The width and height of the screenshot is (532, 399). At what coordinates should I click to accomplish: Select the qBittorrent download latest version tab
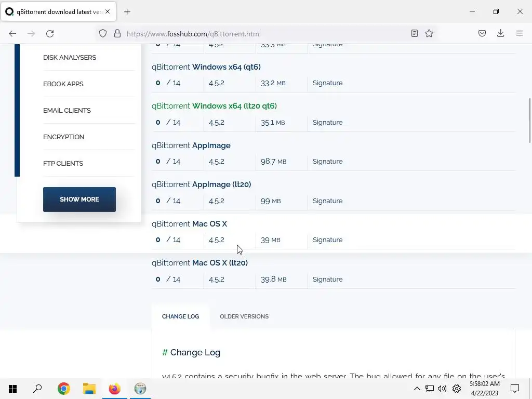pyautogui.click(x=58, y=11)
